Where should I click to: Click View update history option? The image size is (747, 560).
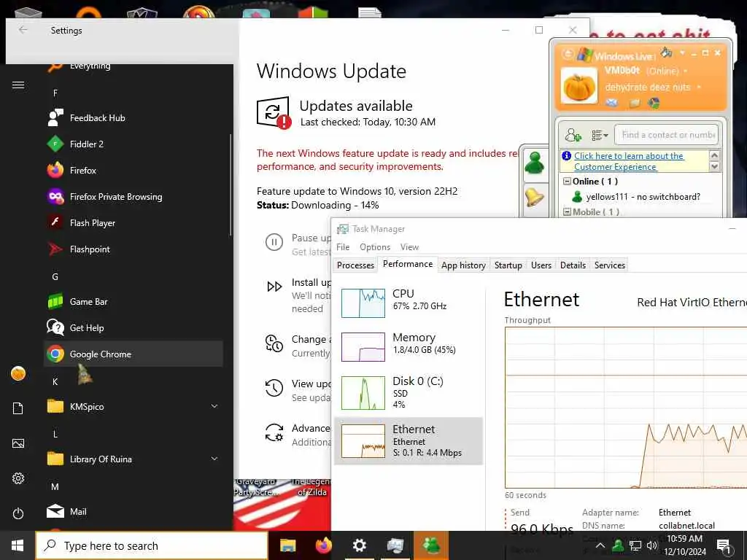tap(298, 390)
